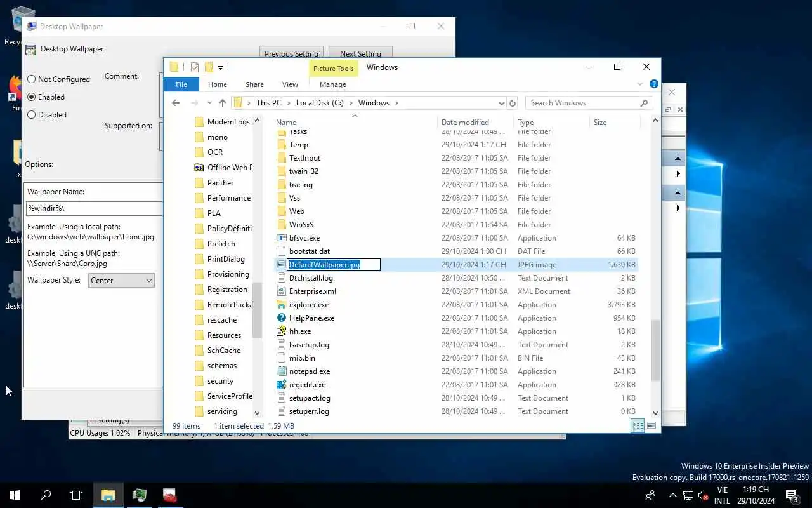Open Action Center notifications icon
Image resolution: width=812 pixels, height=508 pixels.
pyautogui.click(x=792, y=495)
